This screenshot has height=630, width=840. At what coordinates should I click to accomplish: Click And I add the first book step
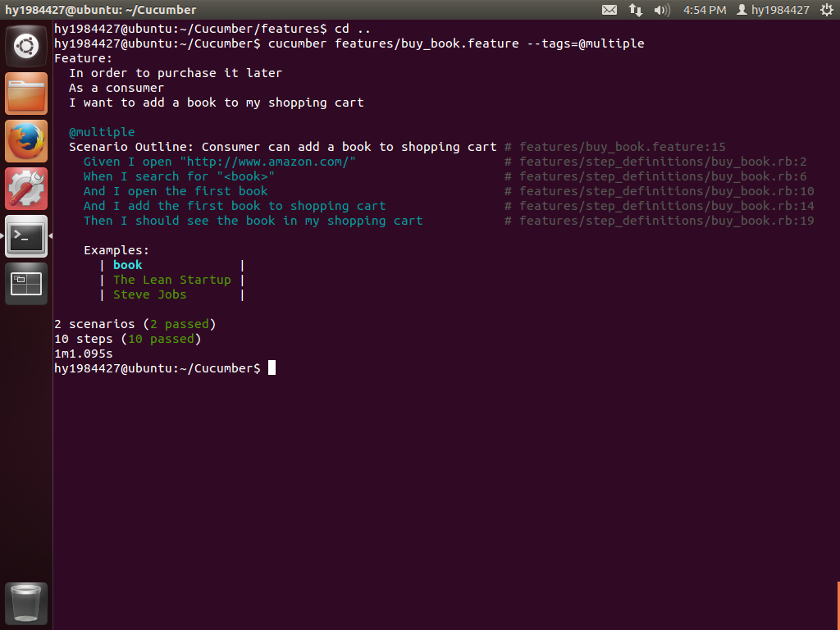235,206
